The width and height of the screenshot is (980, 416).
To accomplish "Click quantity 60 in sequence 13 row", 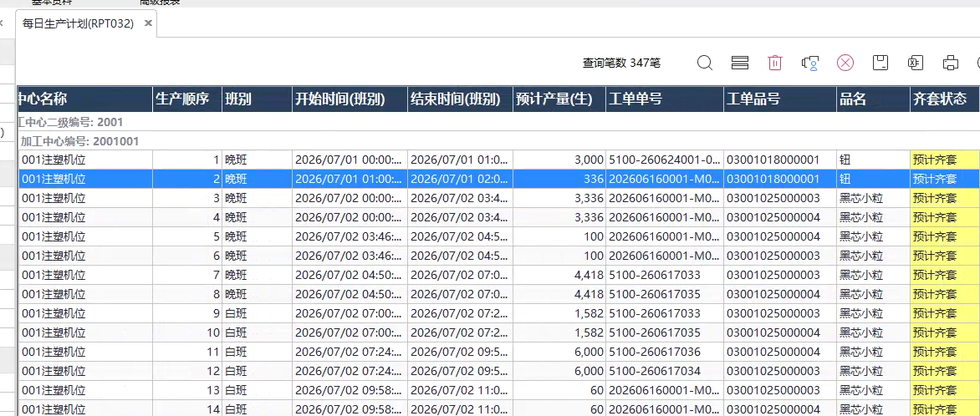I will click(x=559, y=390).
